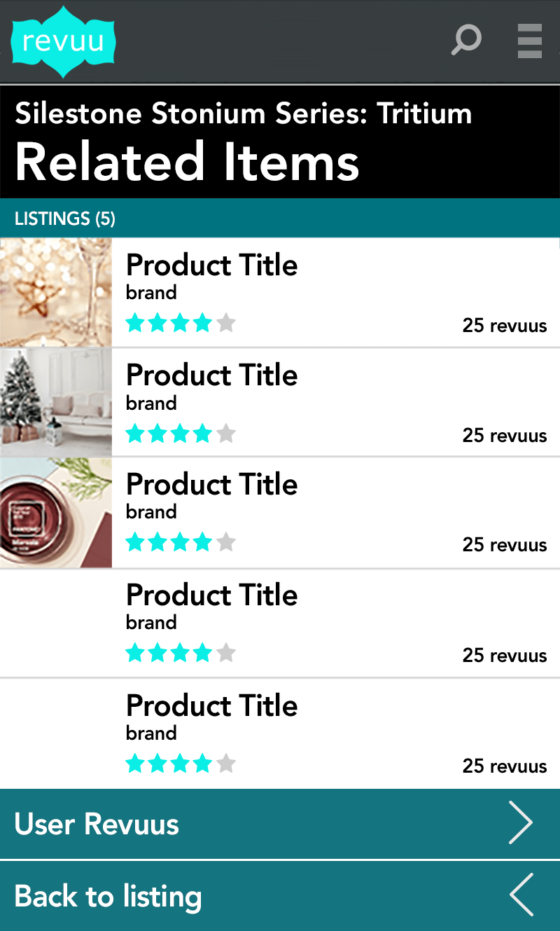Viewport: 560px width, 931px height.
Task: Open the User Revuus section
Action: (280, 824)
